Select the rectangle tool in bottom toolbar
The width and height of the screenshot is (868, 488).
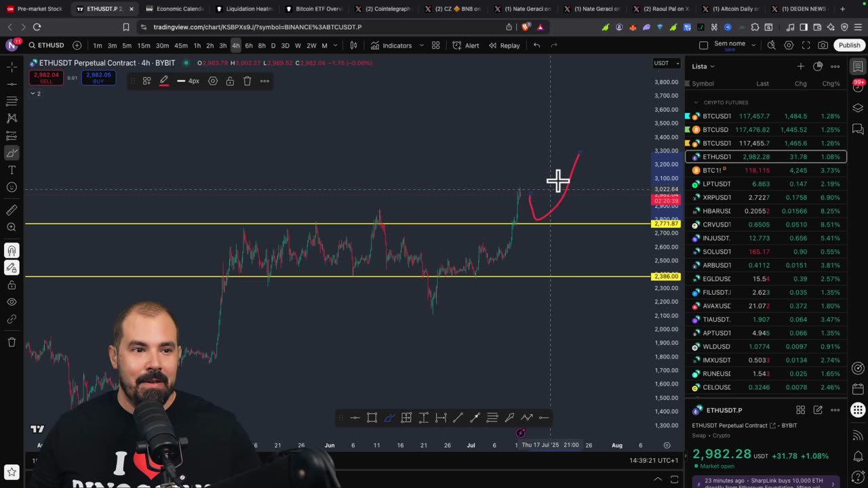pyautogui.click(x=372, y=418)
